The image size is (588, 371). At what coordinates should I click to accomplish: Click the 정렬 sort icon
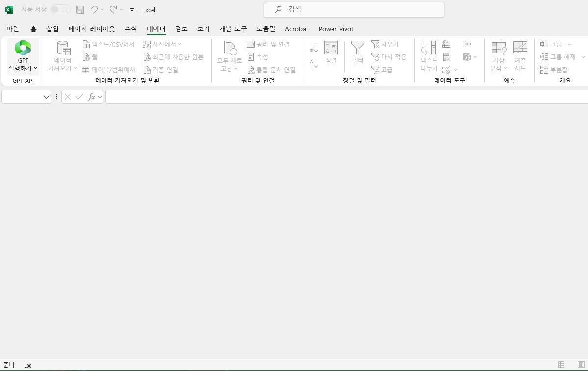[x=331, y=49]
